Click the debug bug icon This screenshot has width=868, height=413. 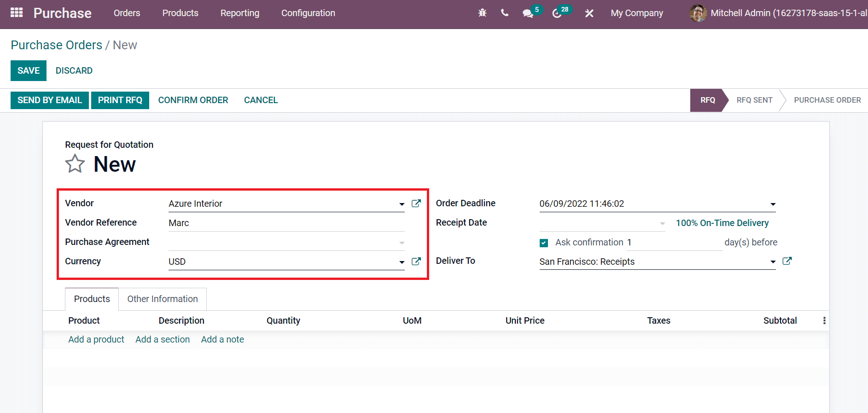tap(482, 13)
